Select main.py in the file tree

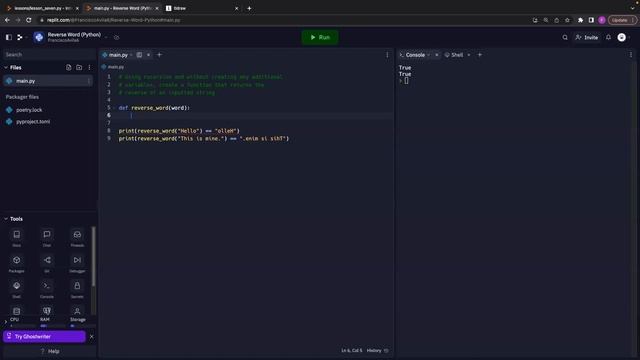tap(48, 81)
